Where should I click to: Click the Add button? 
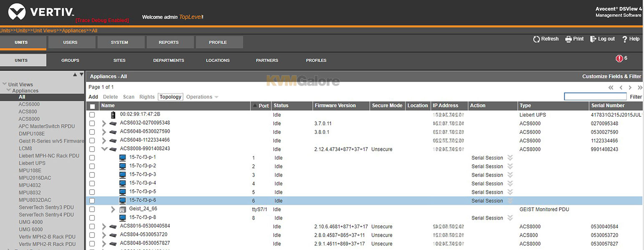click(93, 97)
